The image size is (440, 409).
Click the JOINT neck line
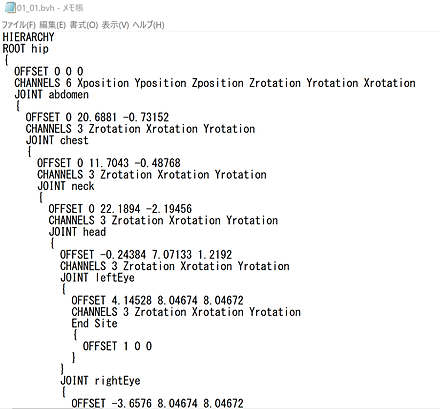pos(66,186)
